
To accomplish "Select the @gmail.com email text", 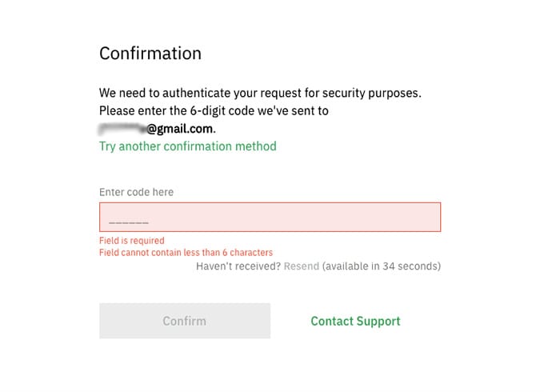I will (181, 128).
